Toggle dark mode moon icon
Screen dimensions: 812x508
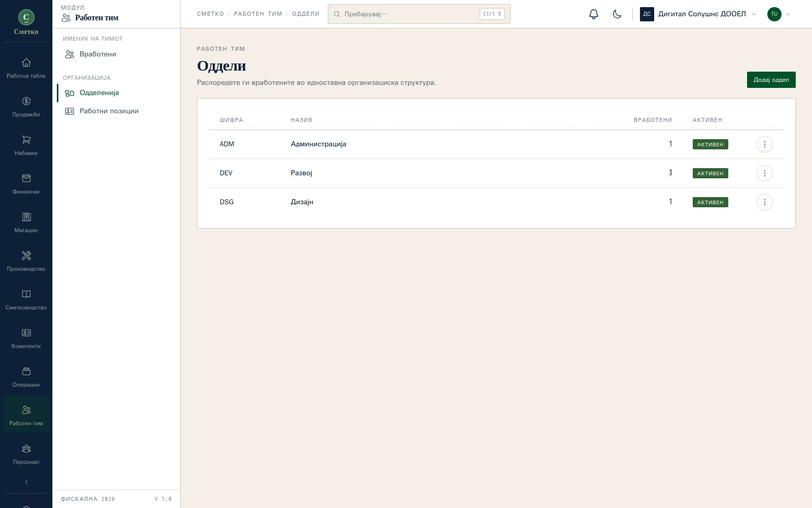coord(617,14)
